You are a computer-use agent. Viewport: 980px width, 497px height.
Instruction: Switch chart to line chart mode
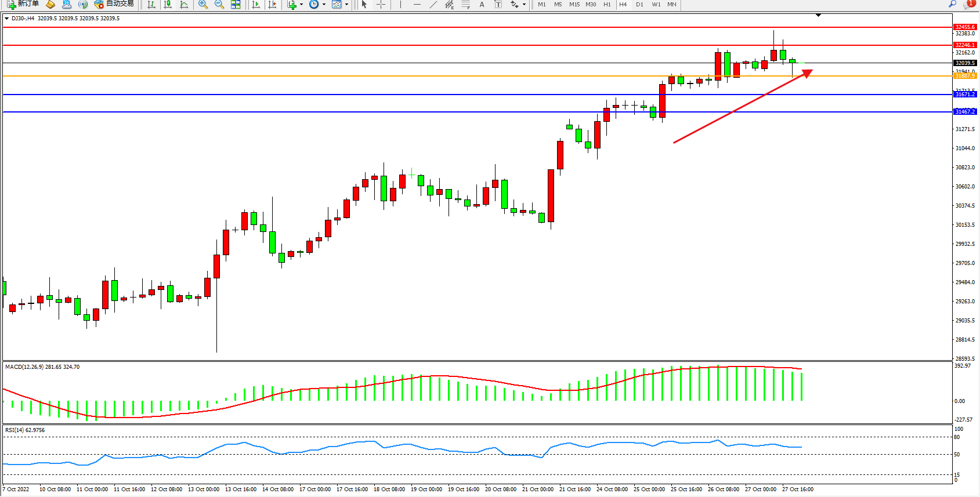pos(184,5)
